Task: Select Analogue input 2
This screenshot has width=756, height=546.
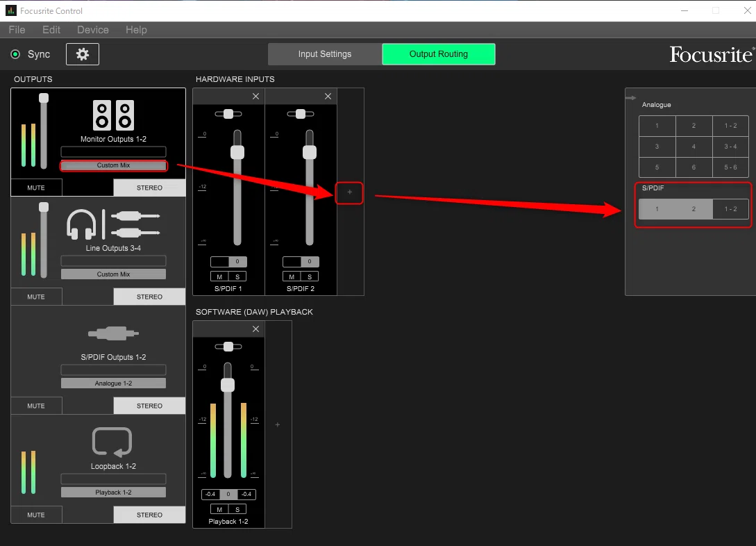Action: tap(694, 126)
